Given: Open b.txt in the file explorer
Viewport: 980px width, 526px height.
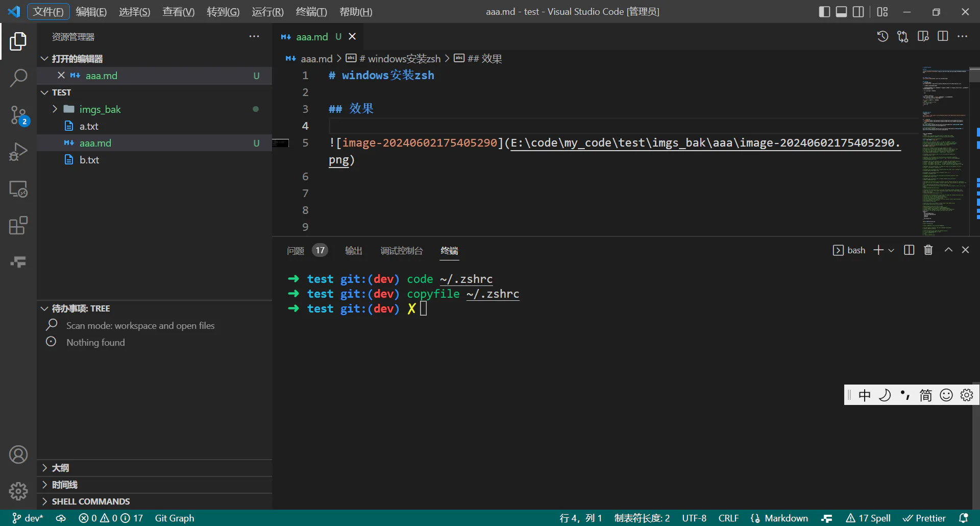Looking at the screenshot, I should click(89, 160).
